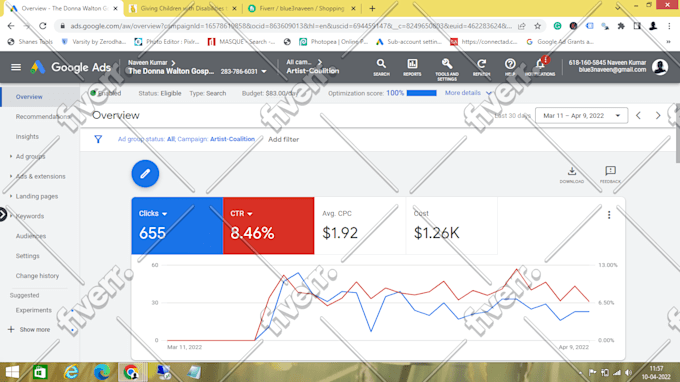Open Recommendations in sidebar
Viewport: 680px width, 382px height.
(42, 117)
